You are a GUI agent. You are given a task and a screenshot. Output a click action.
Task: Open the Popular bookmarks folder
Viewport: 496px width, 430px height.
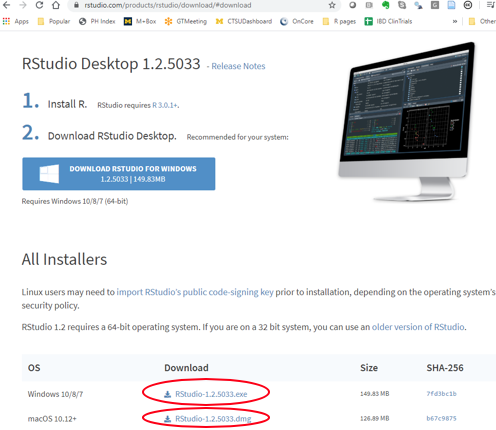pyautogui.click(x=54, y=21)
